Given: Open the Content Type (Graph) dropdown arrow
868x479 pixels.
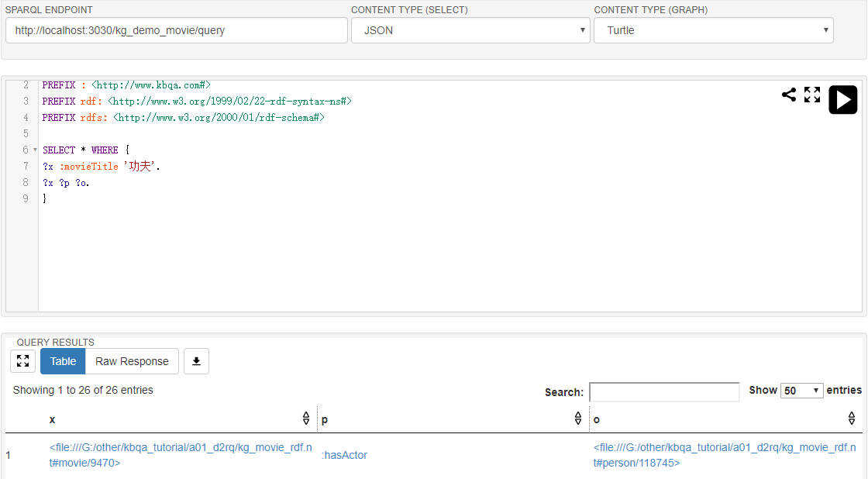Looking at the screenshot, I should pos(825,29).
